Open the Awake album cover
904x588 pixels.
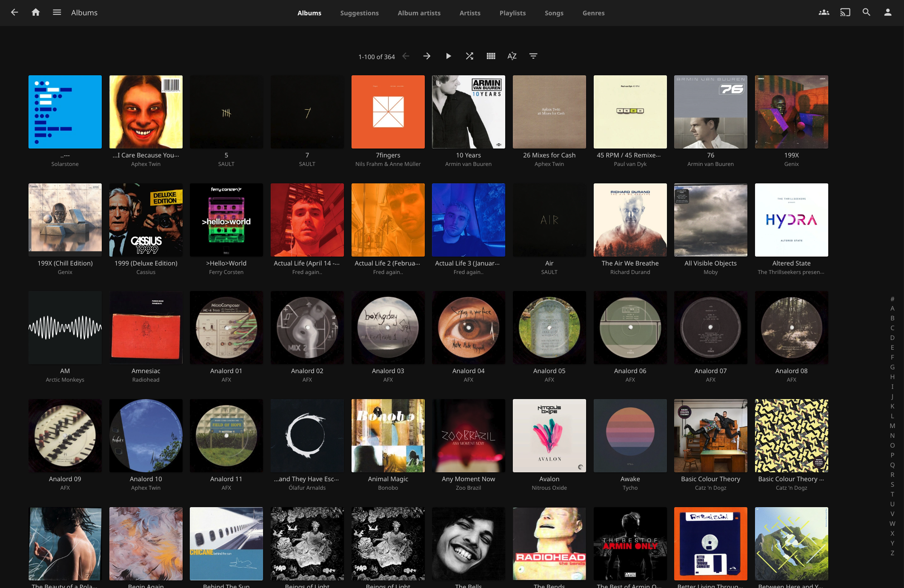[x=630, y=436]
